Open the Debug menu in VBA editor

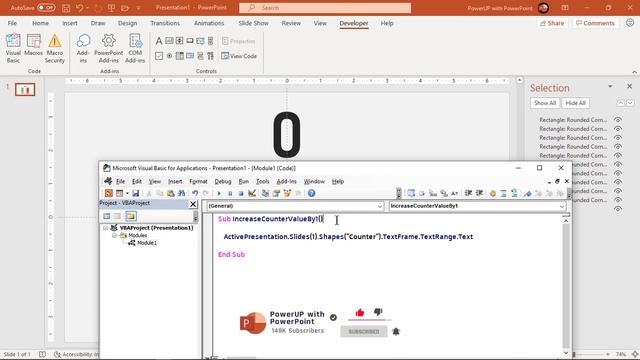pos(223,182)
